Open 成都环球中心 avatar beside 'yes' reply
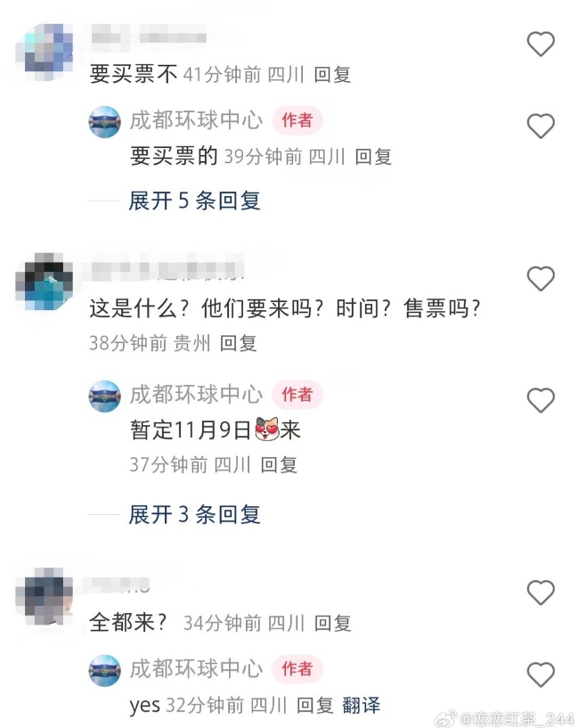The image size is (578, 728). coord(105,670)
